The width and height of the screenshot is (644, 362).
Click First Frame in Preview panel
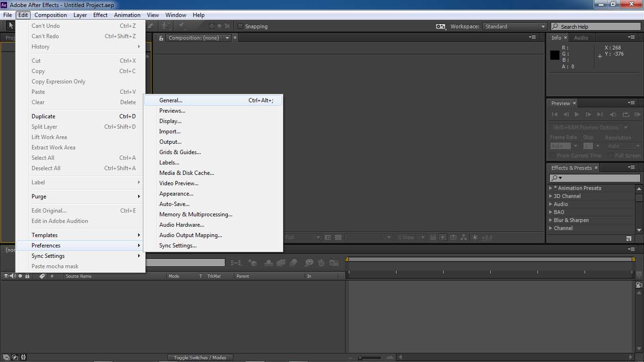click(554, 115)
